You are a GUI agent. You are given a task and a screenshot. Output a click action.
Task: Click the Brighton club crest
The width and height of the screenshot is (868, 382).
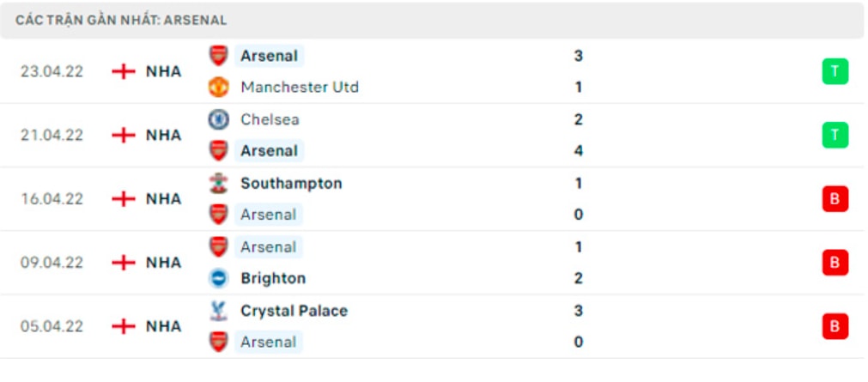click(219, 278)
